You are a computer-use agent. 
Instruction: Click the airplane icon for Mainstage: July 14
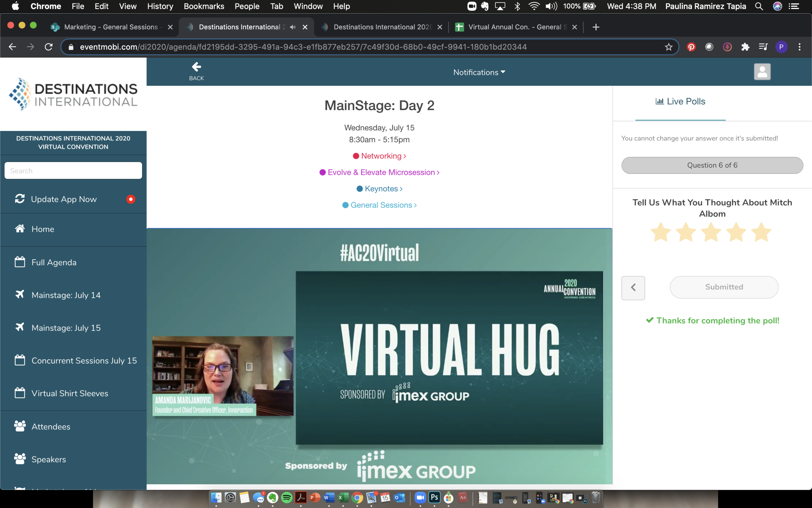(20, 294)
